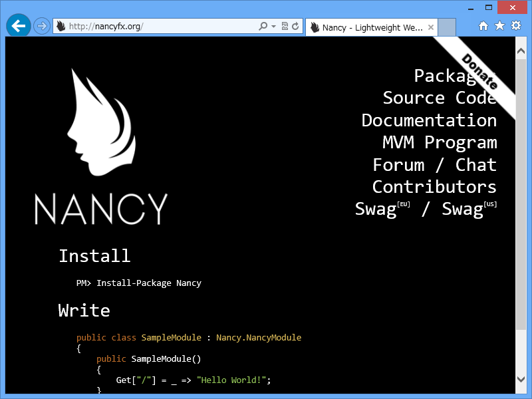Click the forward navigation arrow
Screen dimensions: 532x399
coord(42,26)
